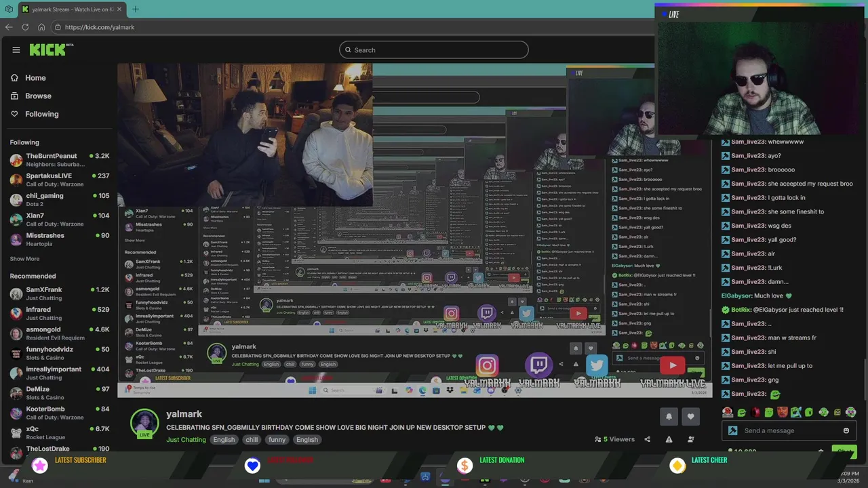Click the green Chat send button

pos(844,451)
